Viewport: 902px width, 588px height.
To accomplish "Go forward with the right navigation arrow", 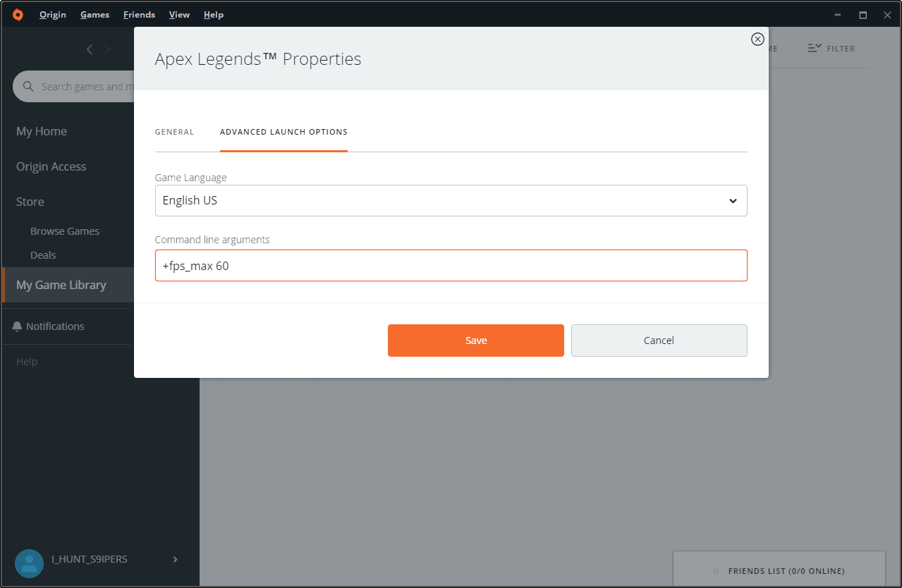I will click(x=107, y=49).
